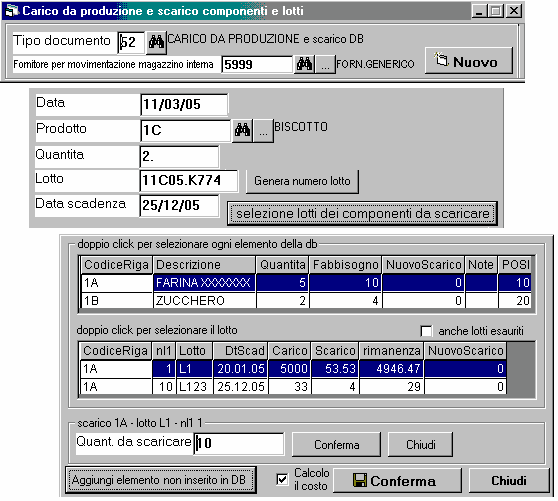This screenshot has height=501, width=558.
Task: Confirm quantity with small Conferma button
Action: [x=336, y=445]
